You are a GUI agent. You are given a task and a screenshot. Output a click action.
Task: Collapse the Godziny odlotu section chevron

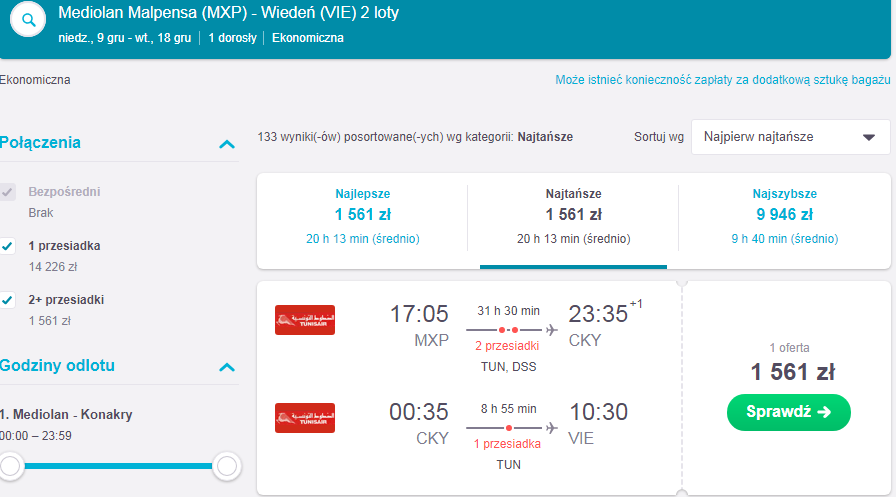(x=227, y=367)
